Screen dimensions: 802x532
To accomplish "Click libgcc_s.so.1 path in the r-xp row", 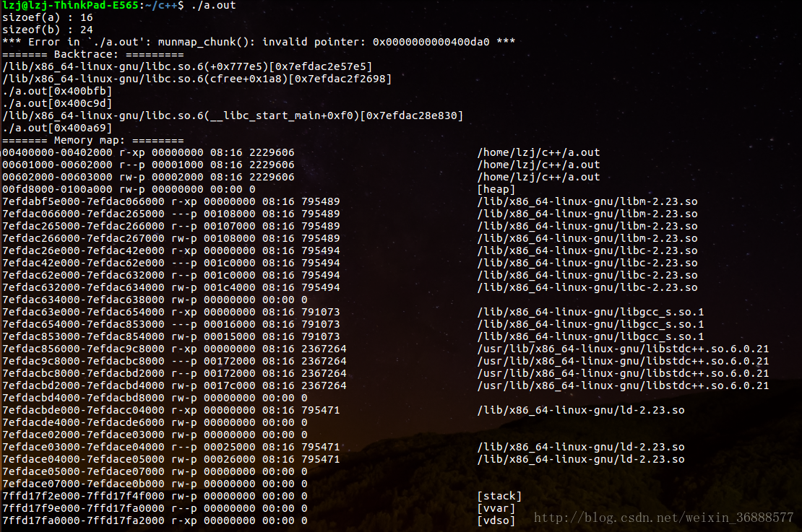I will 590,313.
